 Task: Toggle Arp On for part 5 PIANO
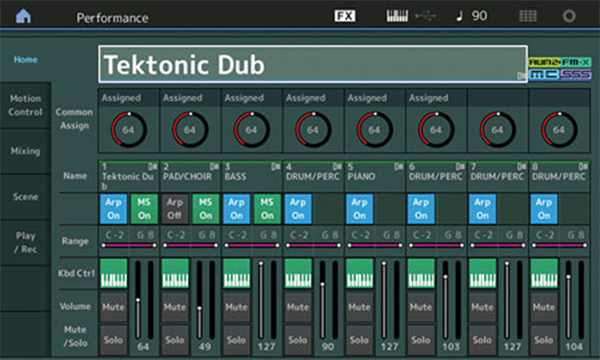360,209
